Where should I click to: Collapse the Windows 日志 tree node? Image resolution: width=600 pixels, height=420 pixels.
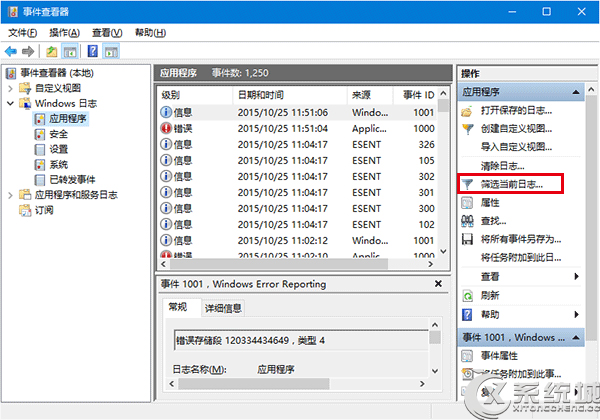point(10,103)
